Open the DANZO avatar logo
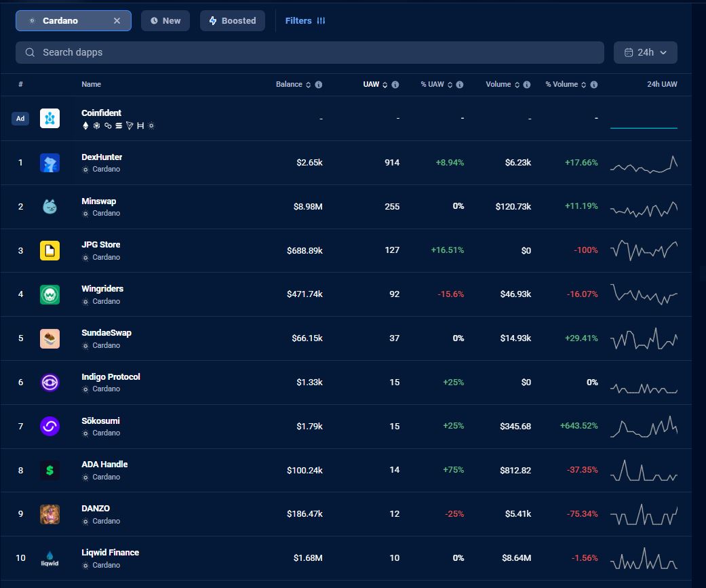Image resolution: width=706 pixels, height=588 pixels. 50,514
